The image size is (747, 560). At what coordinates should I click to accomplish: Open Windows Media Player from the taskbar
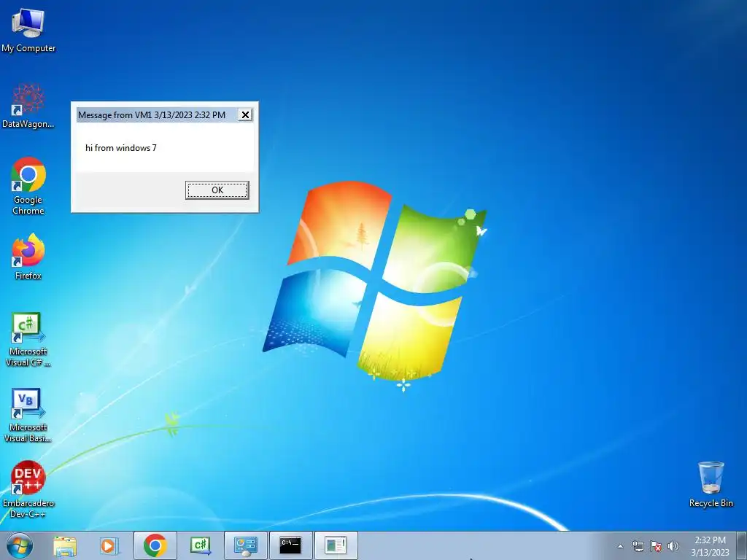coord(109,545)
